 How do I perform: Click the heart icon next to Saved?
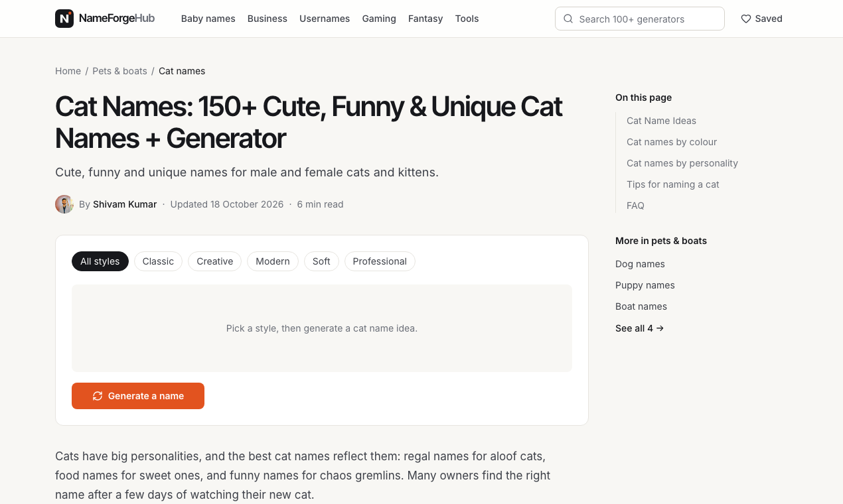[746, 19]
